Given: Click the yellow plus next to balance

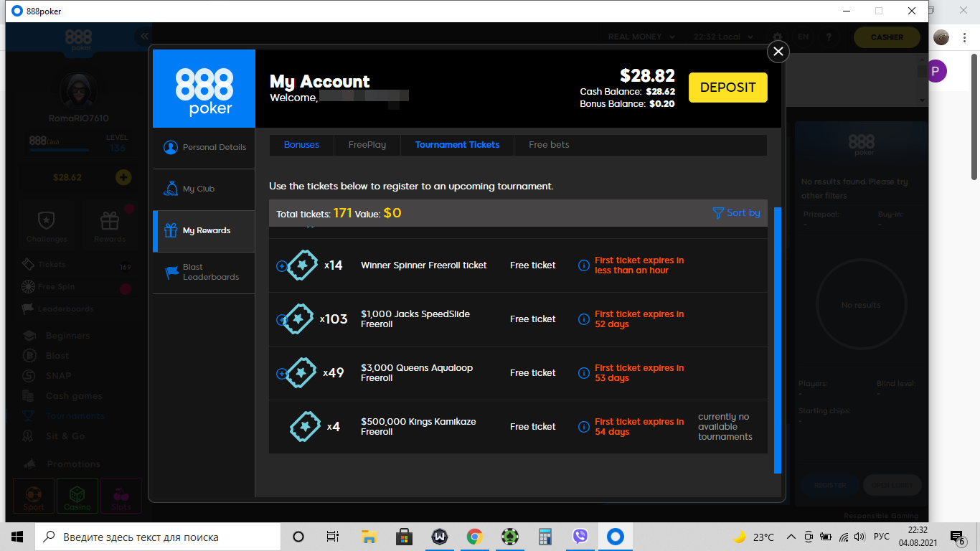Looking at the screenshot, I should pyautogui.click(x=123, y=177).
